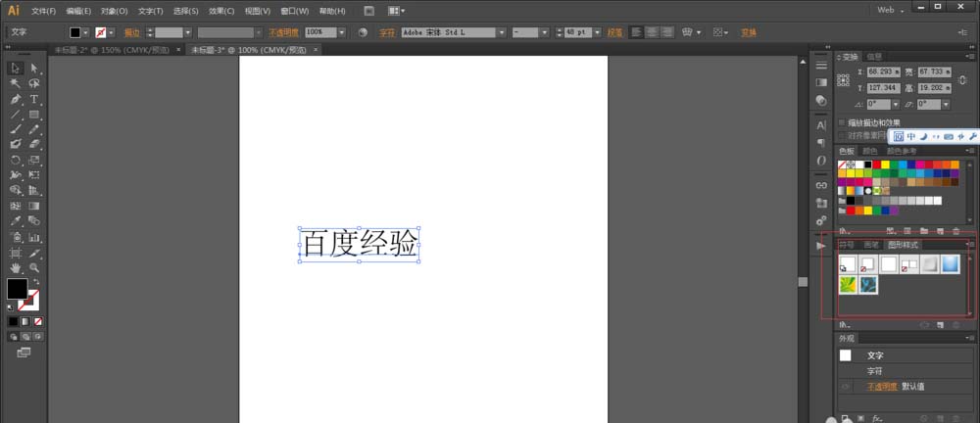This screenshot has width=980, height=423.
Task: Apply blue gradient graphic style thumbnail
Action: [x=950, y=264]
